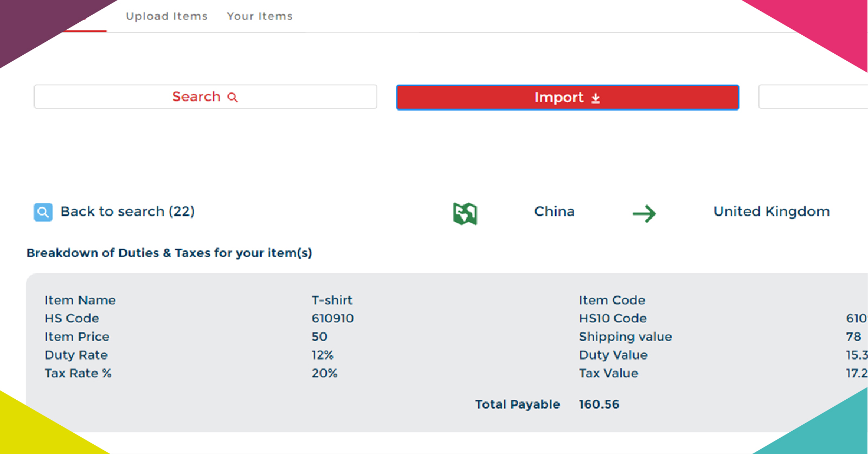This screenshot has width=868, height=454.
Task: Open the Upload Items tab
Action: tap(166, 16)
